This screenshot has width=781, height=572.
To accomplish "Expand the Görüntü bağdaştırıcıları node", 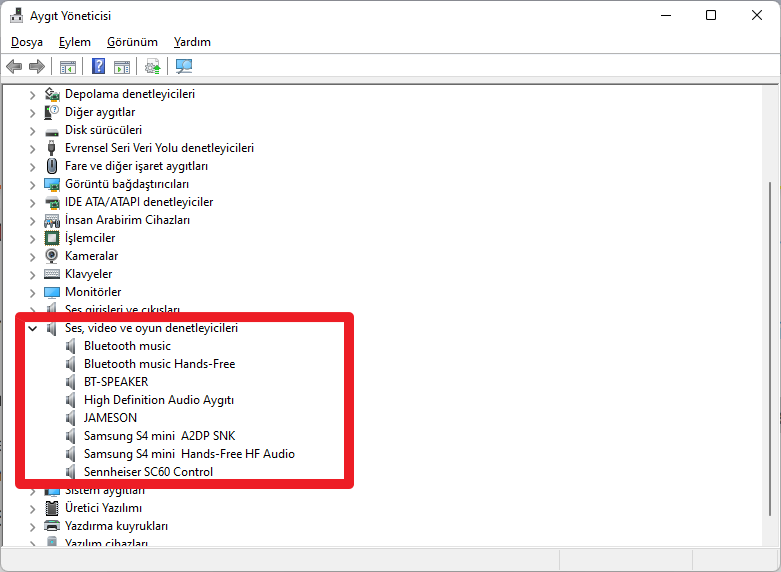I will pos(33,184).
